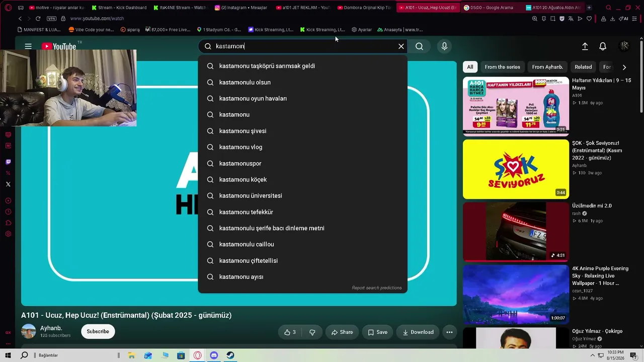The width and height of the screenshot is (644, 362).
Task: Open the YouTube account avatar menu
Action: tap(624, 46)
